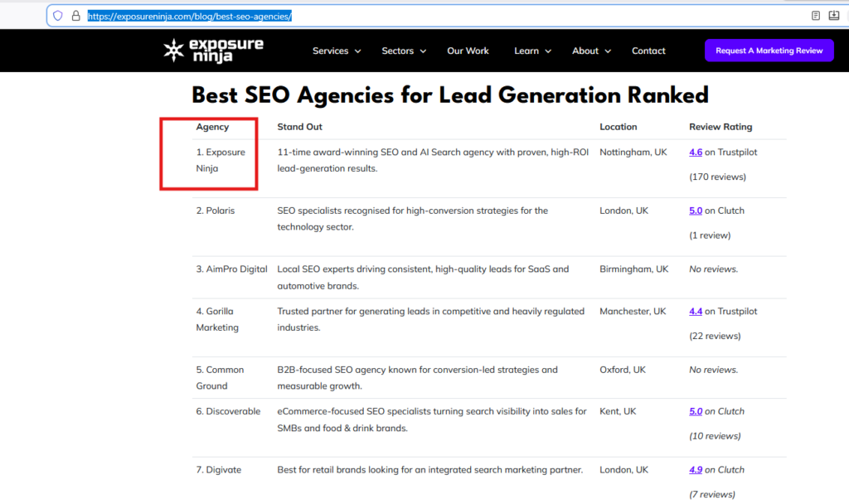The image size is (849, 504).
Task: Open the Contact menu item
Action: [x=648, y=51]
